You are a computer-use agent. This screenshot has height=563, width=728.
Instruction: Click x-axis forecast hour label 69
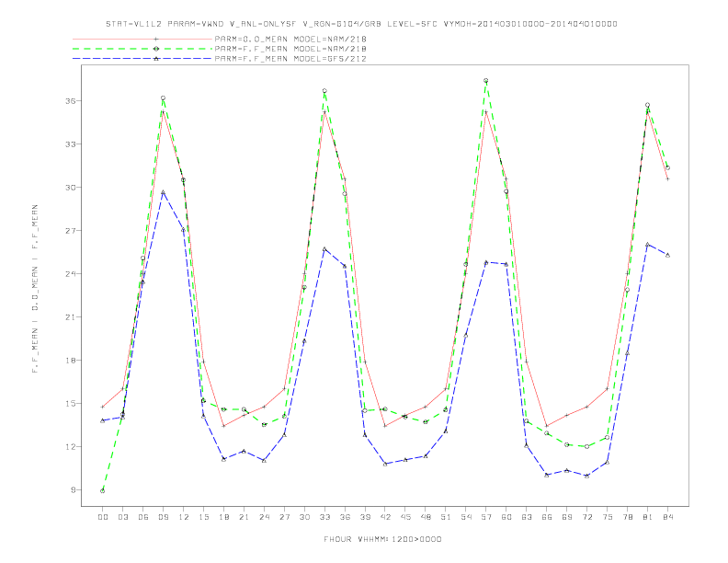pyautogui.click(x=567, y=517)
